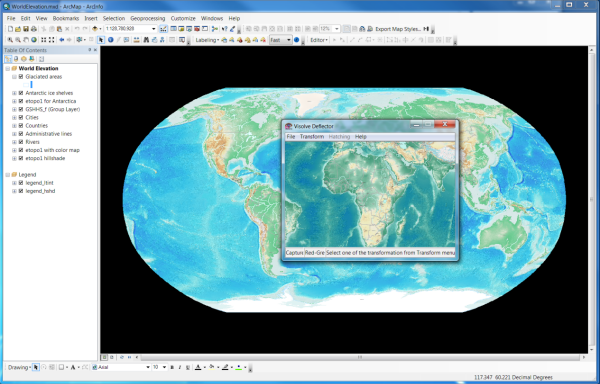Uncheck the Cities layer checkbox

(x=21, y=117)
